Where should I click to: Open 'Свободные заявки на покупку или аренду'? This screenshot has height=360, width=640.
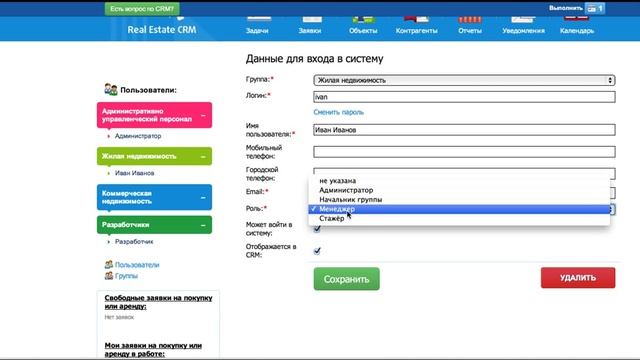click(158, 302)
